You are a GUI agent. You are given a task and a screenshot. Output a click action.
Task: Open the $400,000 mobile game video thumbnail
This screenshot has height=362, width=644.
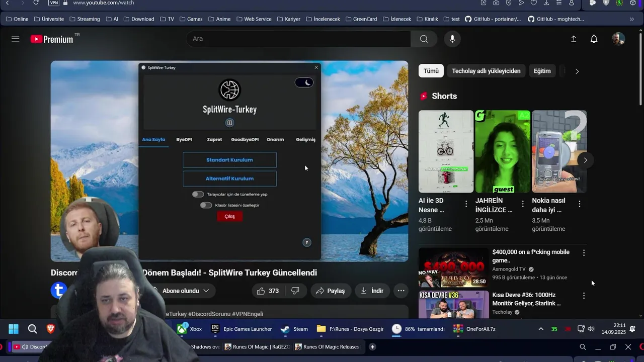453,267
